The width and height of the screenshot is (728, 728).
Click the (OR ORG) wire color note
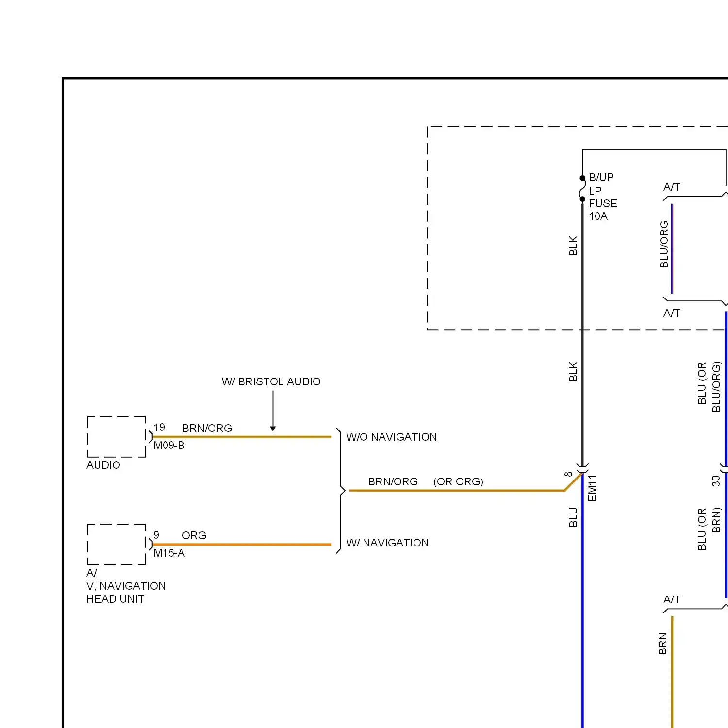tap(458, 481)
